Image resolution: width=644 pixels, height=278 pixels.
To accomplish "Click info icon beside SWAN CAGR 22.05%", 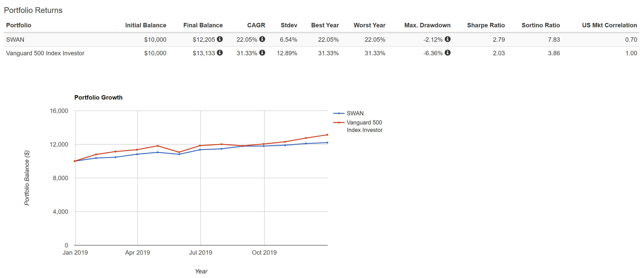I will pyautogui.click(x=262, y=39).
